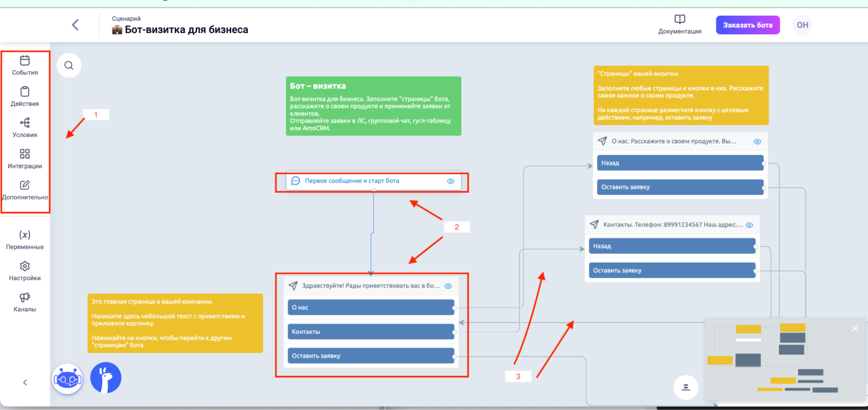Click the align blocks round button

686,387
